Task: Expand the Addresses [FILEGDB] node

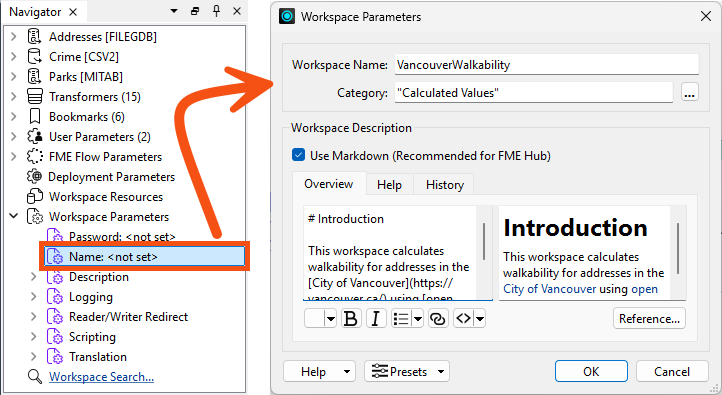Action: point(14,36)
